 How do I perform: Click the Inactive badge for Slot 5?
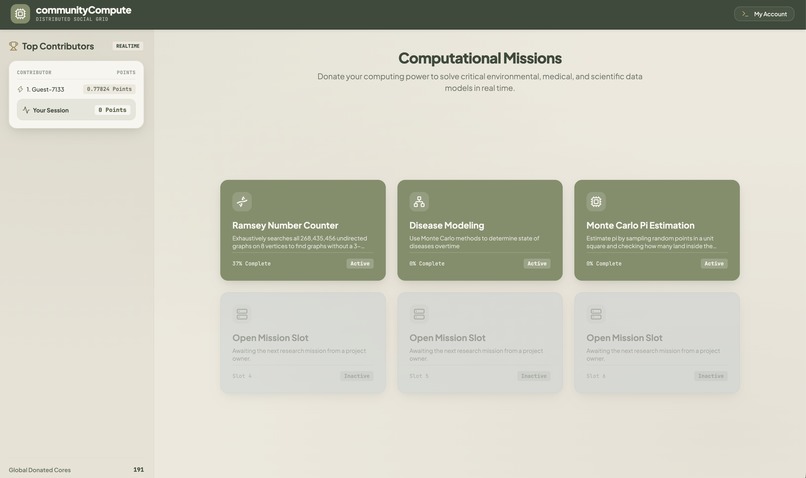coord(534,376)
